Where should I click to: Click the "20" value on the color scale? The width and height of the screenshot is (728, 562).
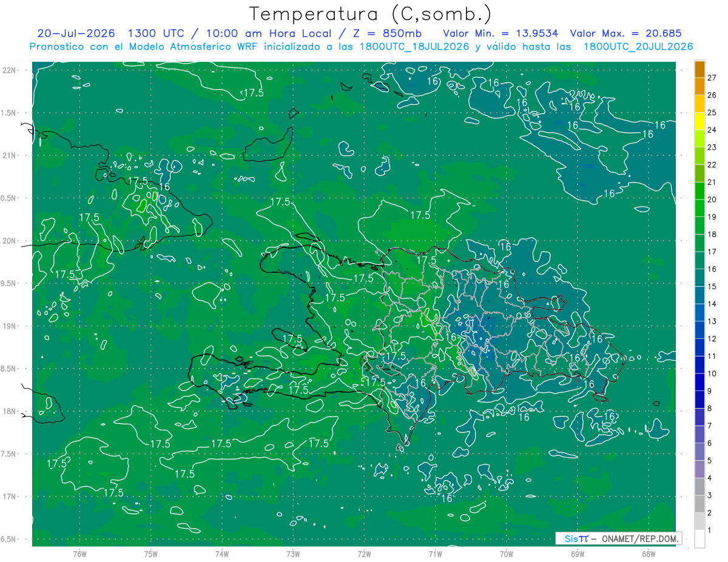(x=712, y=199)
